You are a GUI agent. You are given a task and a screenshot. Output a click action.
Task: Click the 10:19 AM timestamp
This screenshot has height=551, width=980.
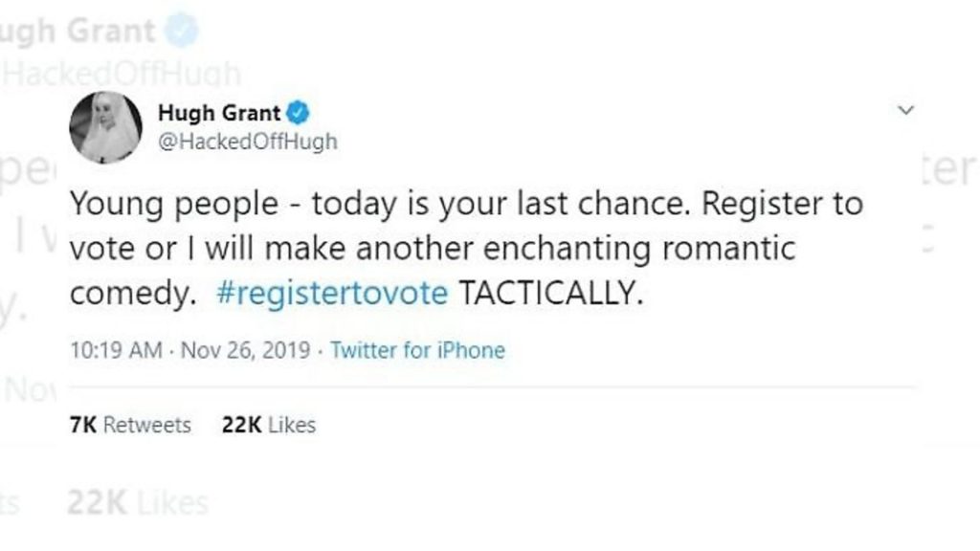116,350
